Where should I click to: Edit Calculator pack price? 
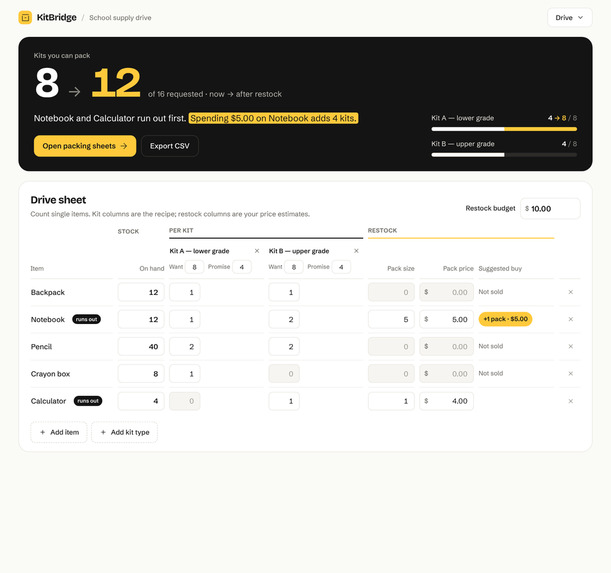(447, 401)
